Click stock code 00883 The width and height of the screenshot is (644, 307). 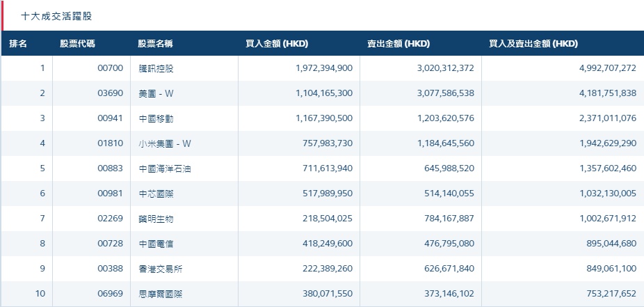[x=110, y=168]
